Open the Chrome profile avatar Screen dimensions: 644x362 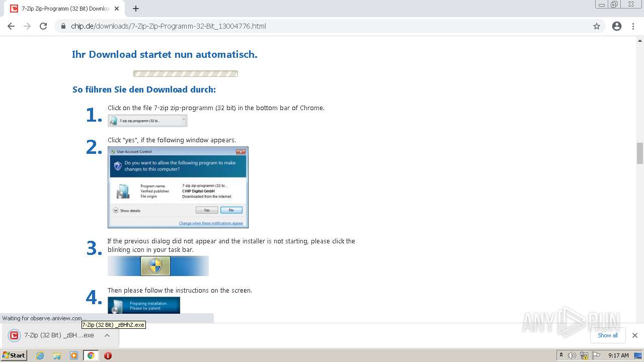[x=617, y=26]
